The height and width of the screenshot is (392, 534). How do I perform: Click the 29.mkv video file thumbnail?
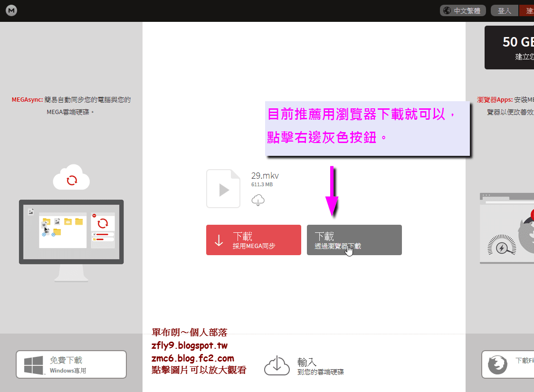(223, 189)
